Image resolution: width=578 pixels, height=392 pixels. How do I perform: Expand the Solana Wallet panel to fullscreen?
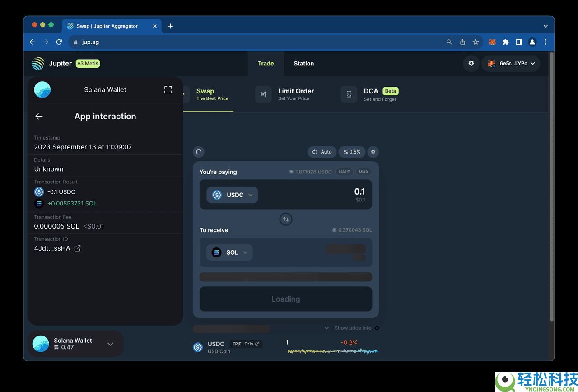click(x=168, y=90)
